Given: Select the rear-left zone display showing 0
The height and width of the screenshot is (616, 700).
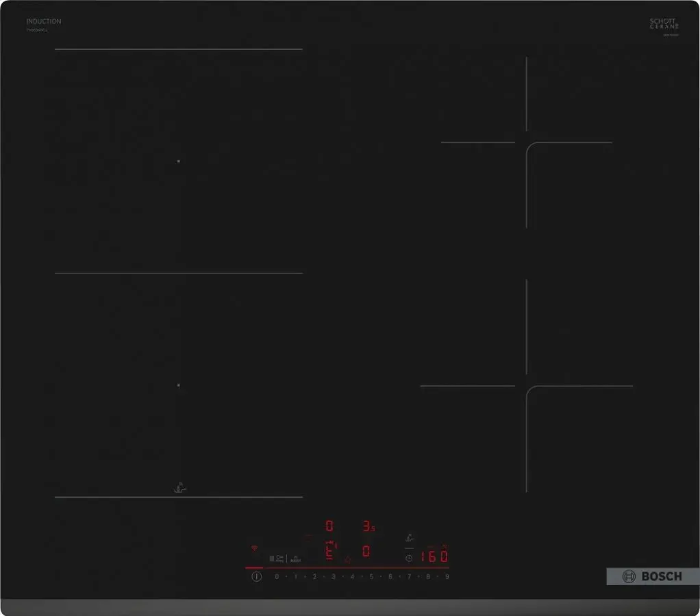Looking at the screenshot, I should tap(329, 526).
